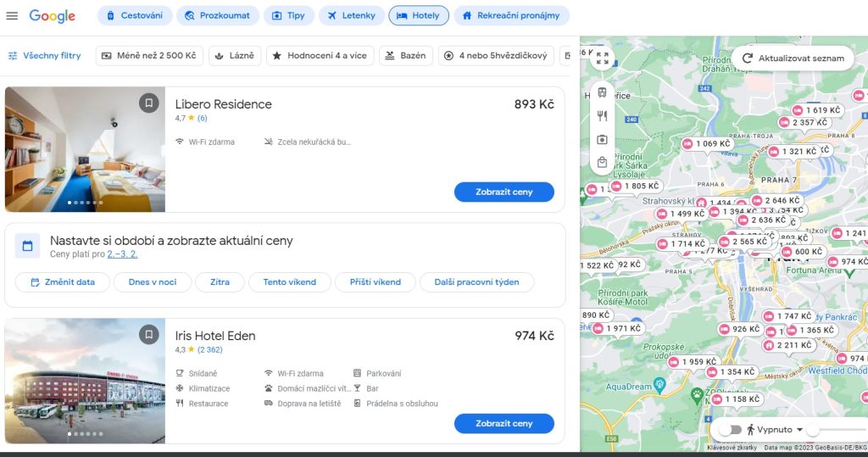
Task: Show public transit layer on map
Action: pos(603,92)
